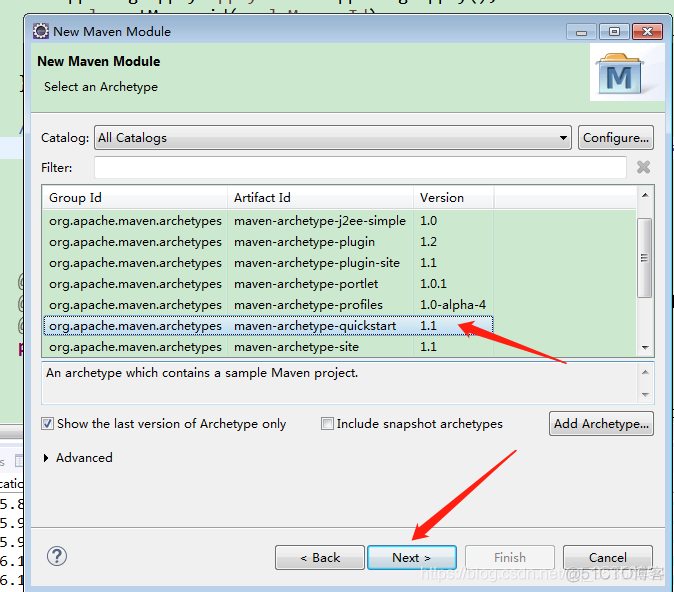Minimize the New Maven Module dialog
Viewport: 674px width, 592px height.
coord(581,32)
